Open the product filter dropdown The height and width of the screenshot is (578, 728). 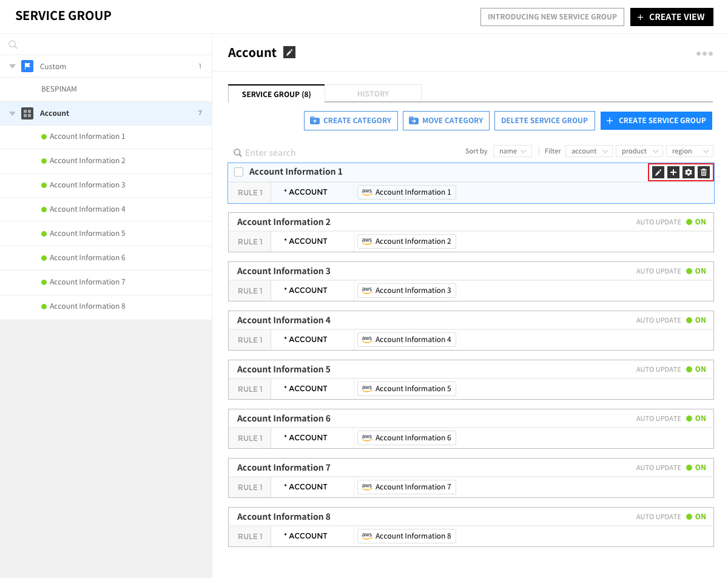(638, 151)
